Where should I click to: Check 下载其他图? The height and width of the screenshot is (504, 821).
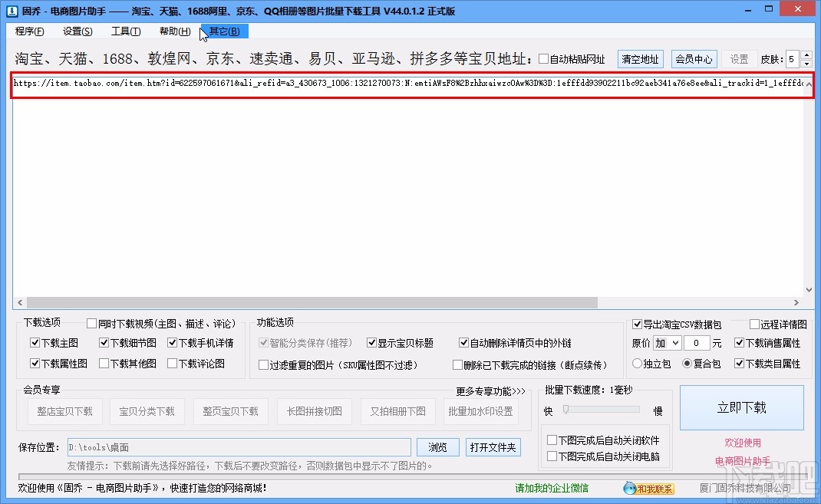104,363
